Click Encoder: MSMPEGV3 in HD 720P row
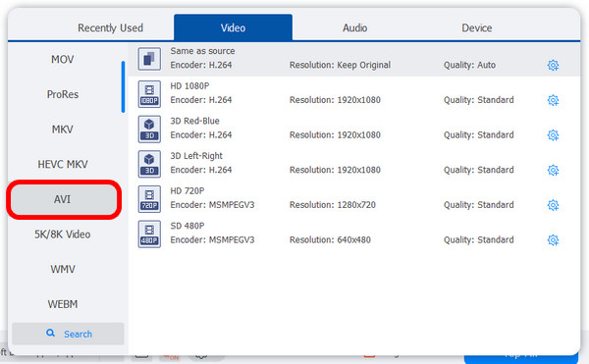The width and height of the screenshot is (589, 364). coord(212,205)
